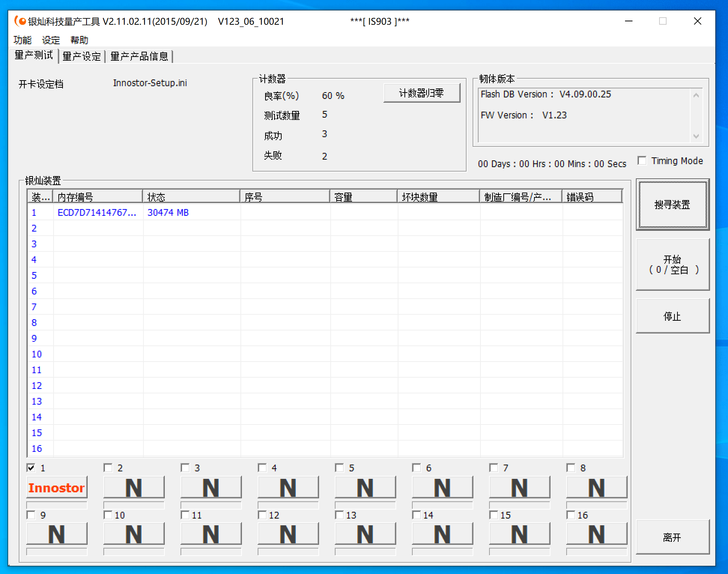This screenshot has width=728, height=574.
Task: Click the N status button for port 9
Action: (57, 534)
